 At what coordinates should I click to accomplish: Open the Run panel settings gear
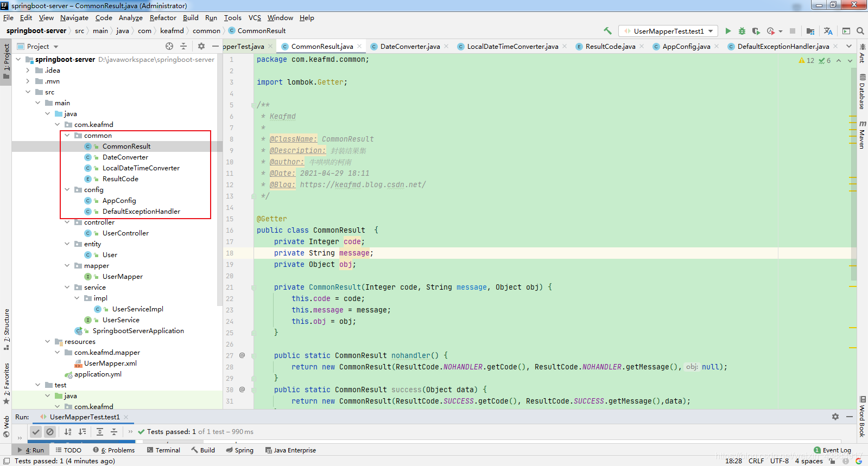click(835, 417)
